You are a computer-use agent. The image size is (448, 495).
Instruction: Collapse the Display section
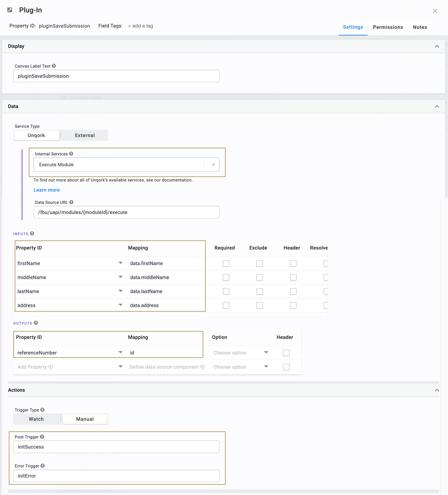click(x=437, y=46)
